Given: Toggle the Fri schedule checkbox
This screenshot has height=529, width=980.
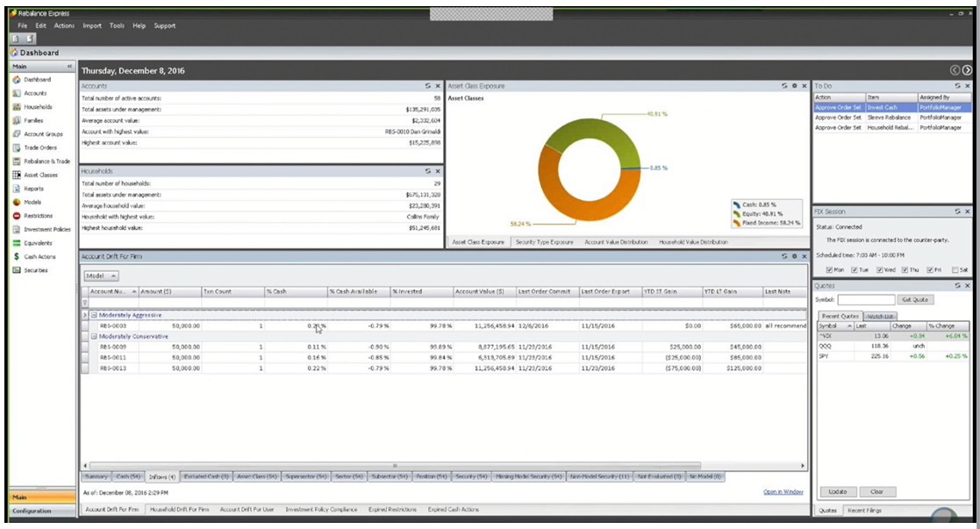Looking at the screenshot, I should pos(930,270).
